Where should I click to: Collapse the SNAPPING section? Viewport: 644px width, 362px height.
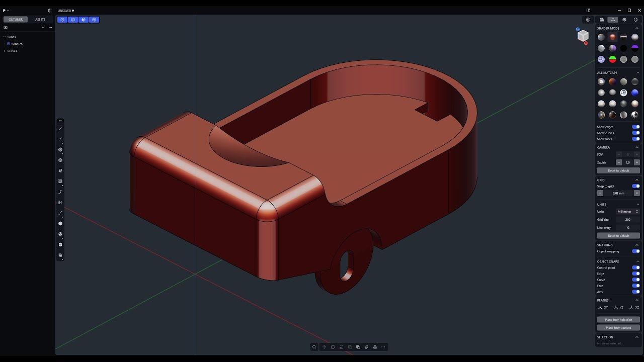tap(637, 245)
